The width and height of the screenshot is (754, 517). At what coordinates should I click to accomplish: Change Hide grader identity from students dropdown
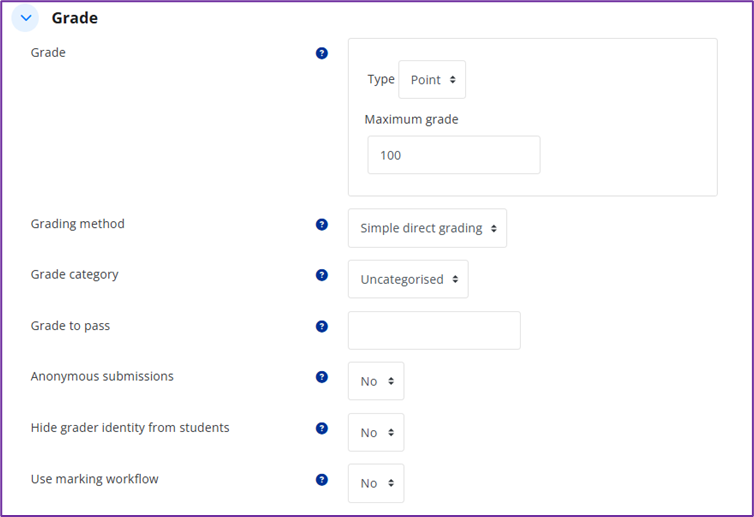point(376,432)
